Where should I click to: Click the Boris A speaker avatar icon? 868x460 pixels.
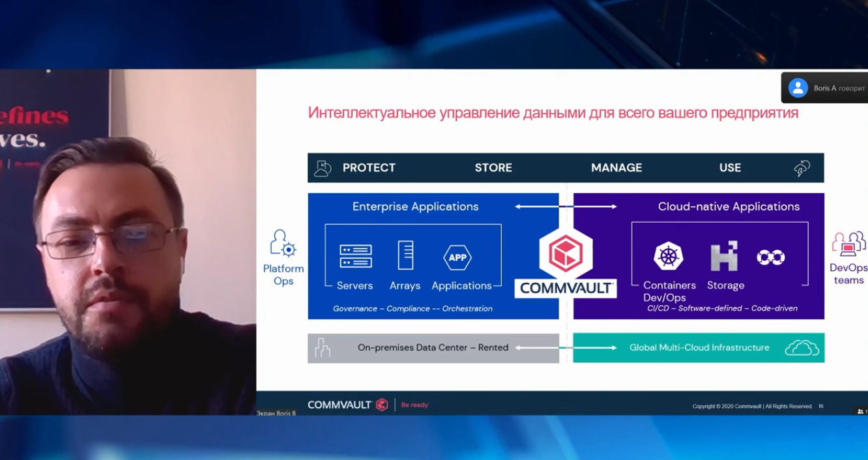coord(798,88)
